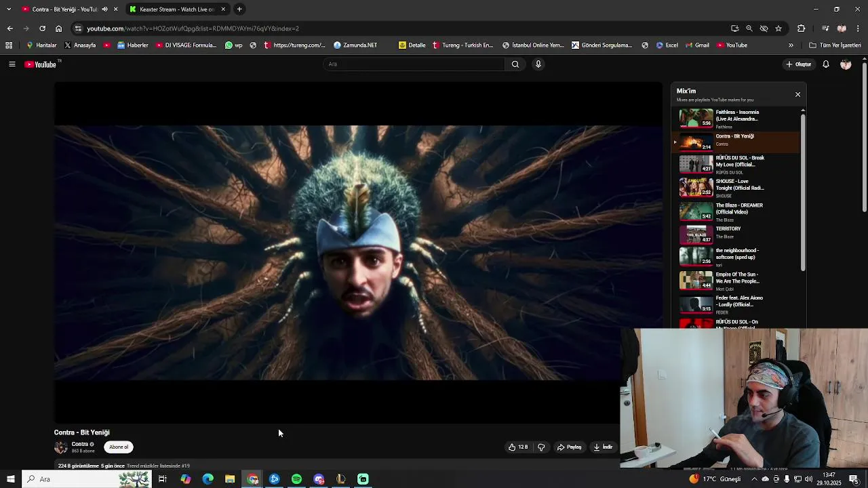Reload the page in Chrome
This screenshot has width=868, height=488.
click(42, 28)
